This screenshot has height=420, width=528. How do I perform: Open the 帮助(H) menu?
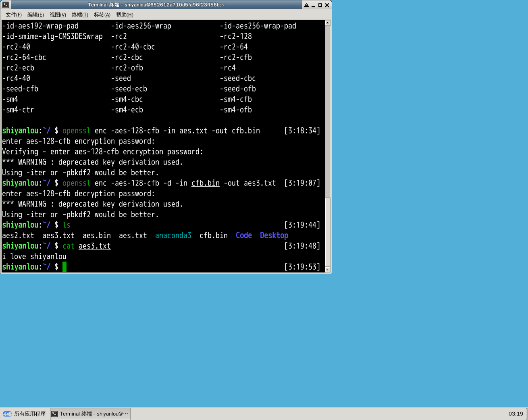[125, 15]
